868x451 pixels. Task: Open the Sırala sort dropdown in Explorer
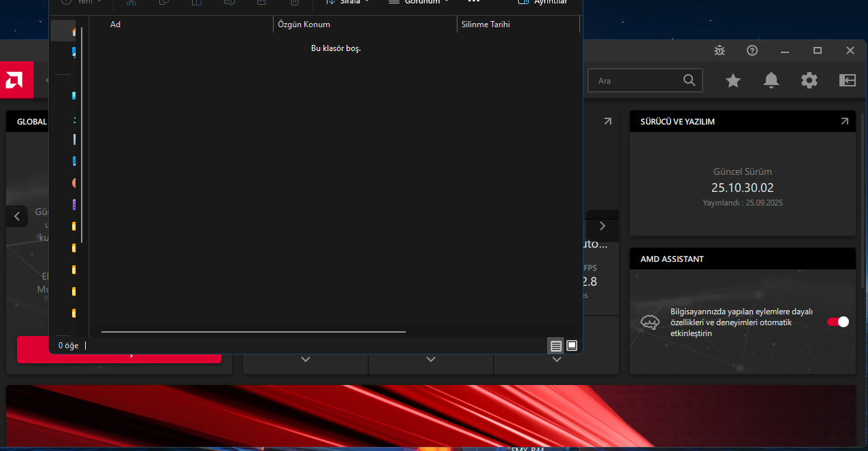point(349,2)
